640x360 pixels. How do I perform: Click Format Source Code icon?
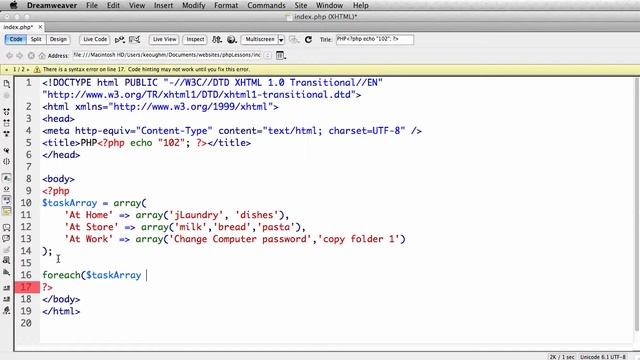click(x=7, y=310)
